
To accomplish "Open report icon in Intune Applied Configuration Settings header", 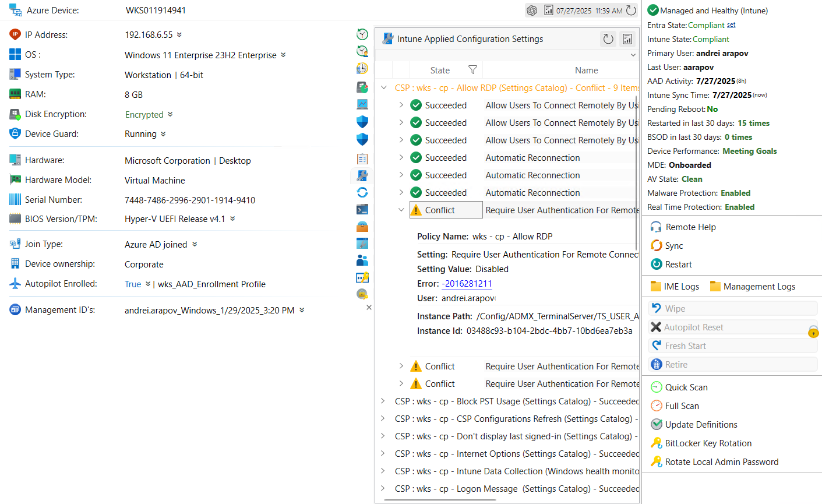I will (627, 39).
